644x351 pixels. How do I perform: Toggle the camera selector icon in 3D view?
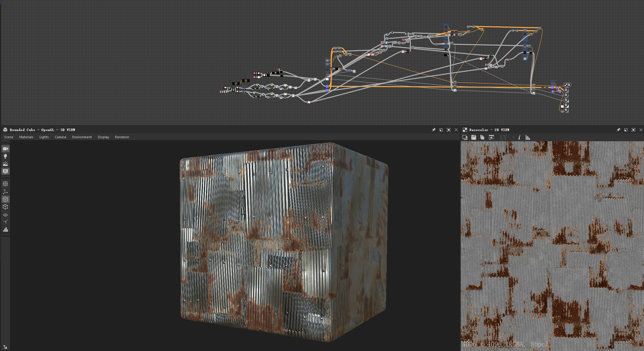[5, 149]
